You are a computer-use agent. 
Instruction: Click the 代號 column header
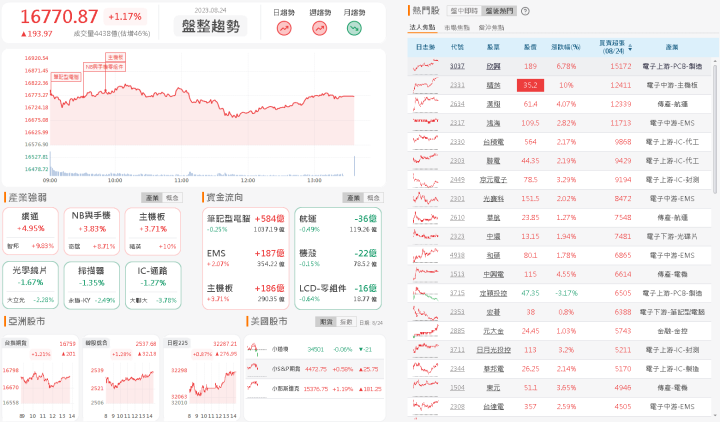pos(457,47)
